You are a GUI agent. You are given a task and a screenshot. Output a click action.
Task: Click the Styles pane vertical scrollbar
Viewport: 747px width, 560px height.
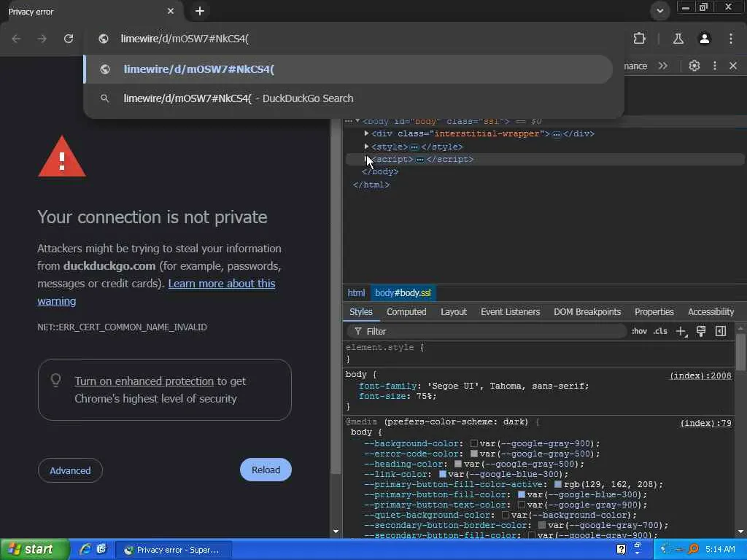(x=740, y=351)
